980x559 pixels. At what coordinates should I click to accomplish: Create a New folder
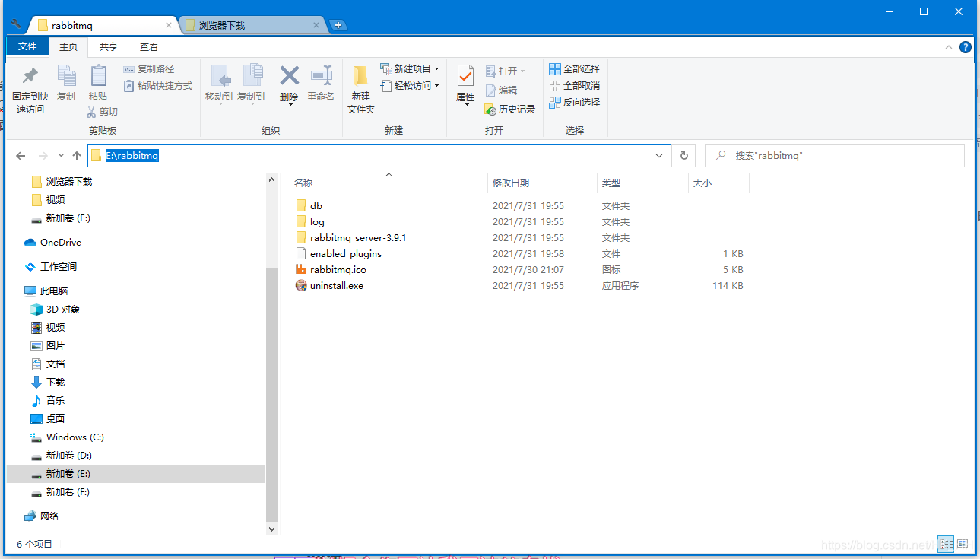coord(361,89)
